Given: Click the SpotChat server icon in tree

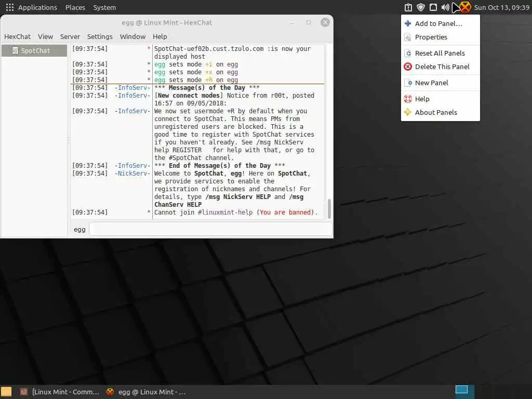Looking at the screenshot, I should click(x=15, y=50).
